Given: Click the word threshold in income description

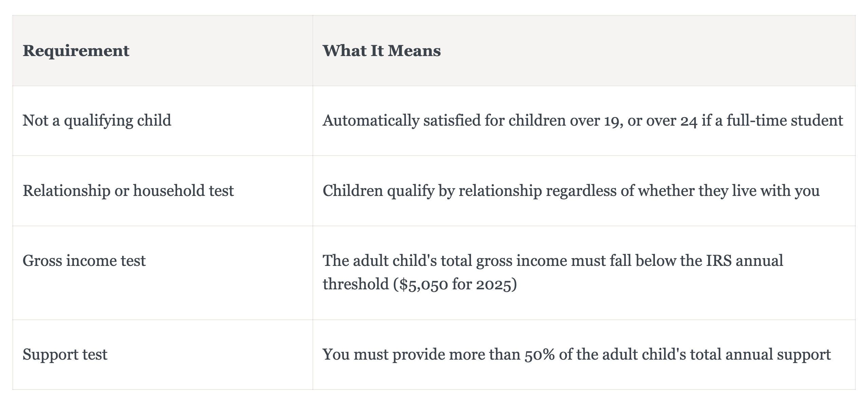Looking at the screenshot, I should click(356, 284).
